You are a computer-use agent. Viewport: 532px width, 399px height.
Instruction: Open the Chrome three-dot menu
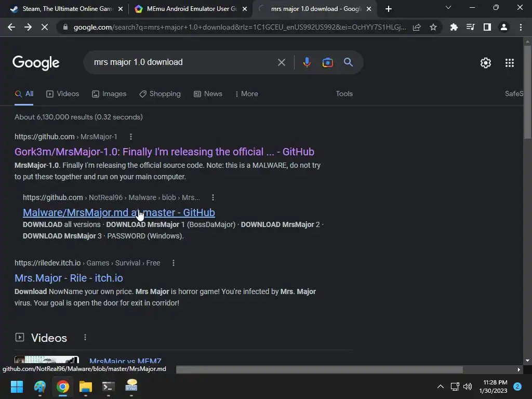[x=521, y=28]
